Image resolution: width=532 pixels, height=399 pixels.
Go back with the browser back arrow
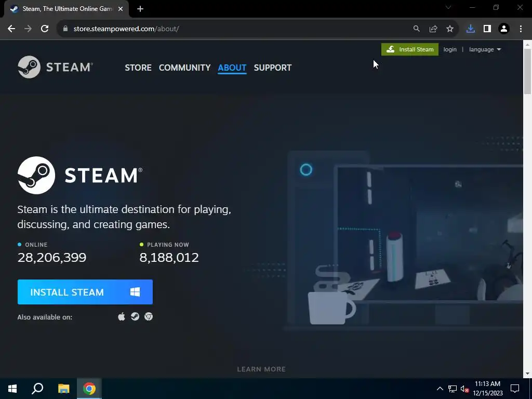(x=11, y=29)
